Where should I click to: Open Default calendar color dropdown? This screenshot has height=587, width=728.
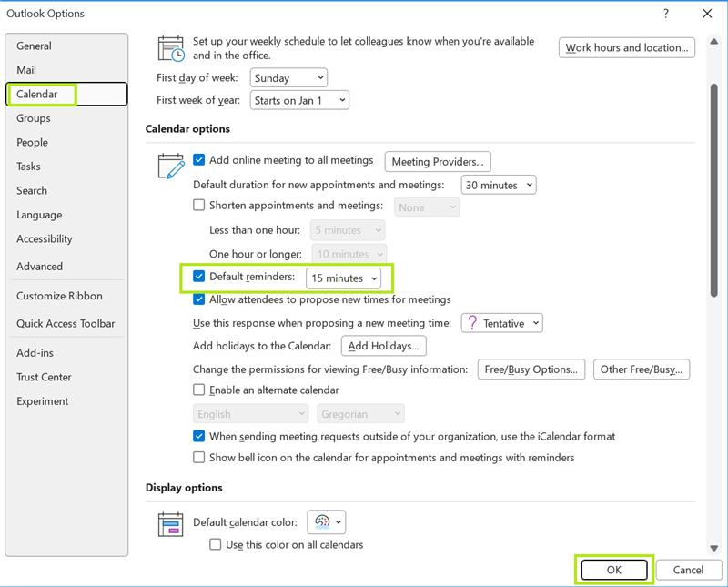327,522
